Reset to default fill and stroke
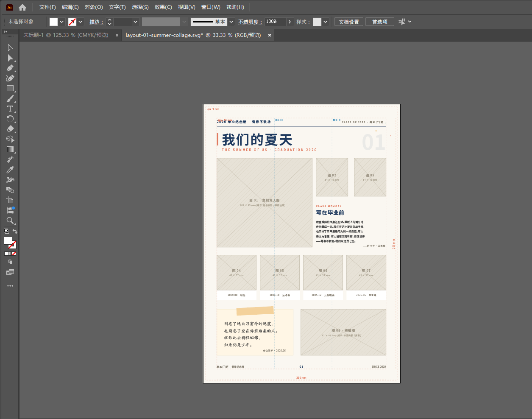Viewport: 532px width, 419px height. [x=6, y=232]
